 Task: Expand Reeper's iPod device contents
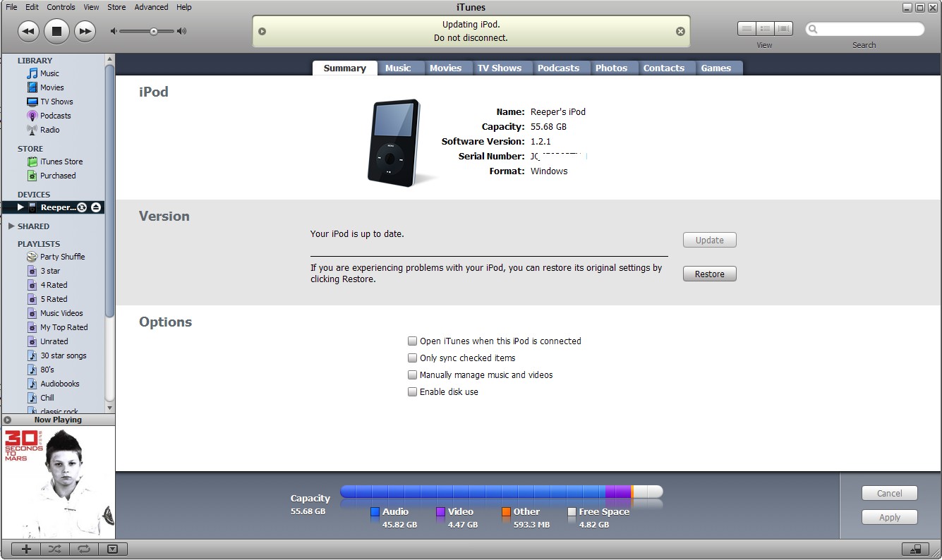click(x=20, y=207)
